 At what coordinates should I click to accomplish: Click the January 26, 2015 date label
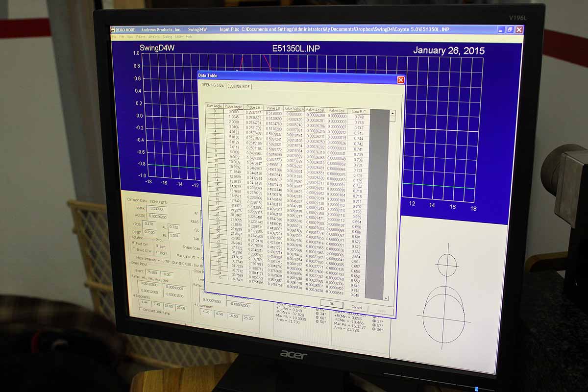tap(448, 50)
